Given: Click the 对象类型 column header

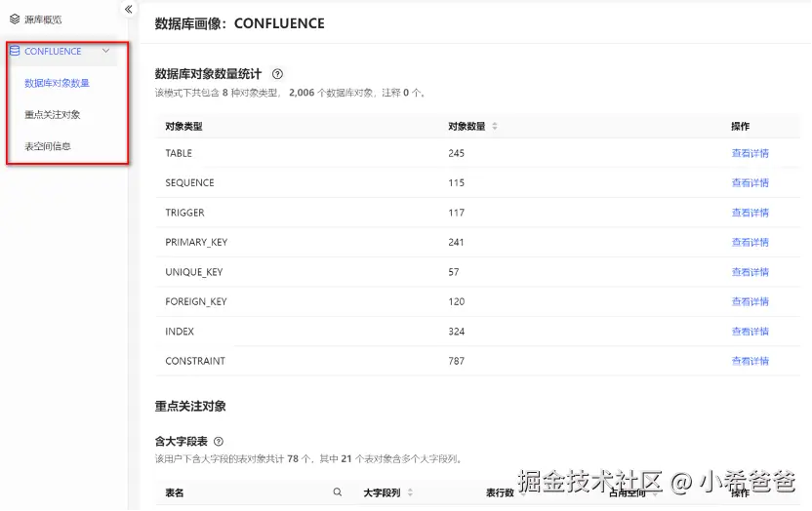Looking at the screenshot, I should (183, 126).
